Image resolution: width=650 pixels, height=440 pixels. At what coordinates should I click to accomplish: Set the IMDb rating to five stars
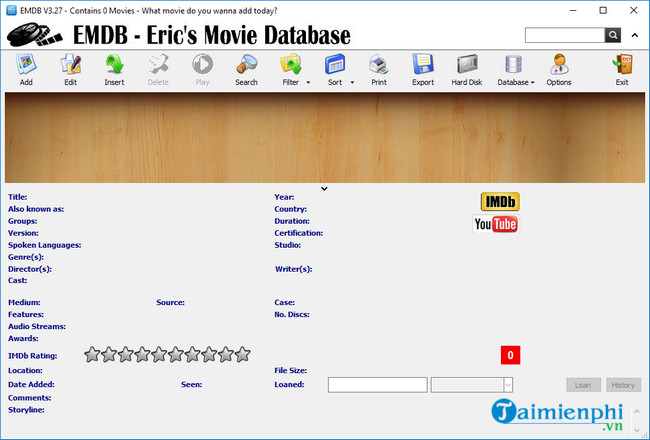point(158,354)
